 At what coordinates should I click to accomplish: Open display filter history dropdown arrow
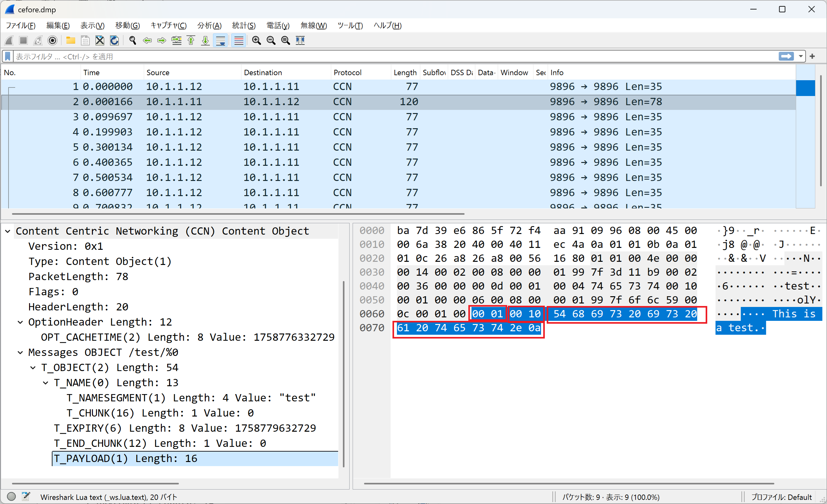coord(801,56)
